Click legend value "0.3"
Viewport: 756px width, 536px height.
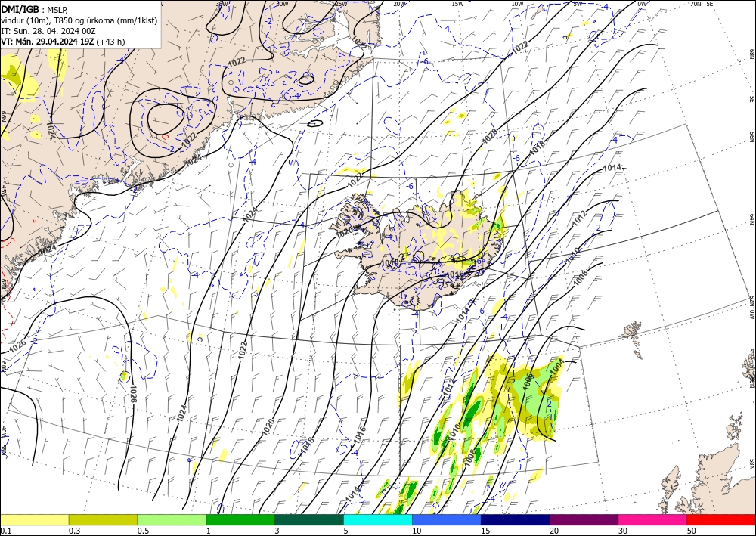pos(74,531)
